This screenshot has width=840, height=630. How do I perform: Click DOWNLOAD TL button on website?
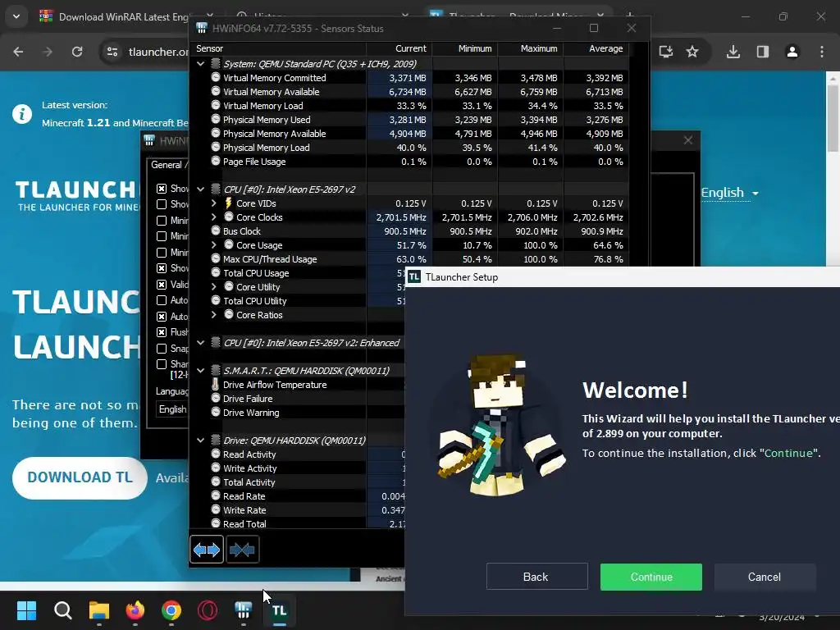tap(80, 477)
